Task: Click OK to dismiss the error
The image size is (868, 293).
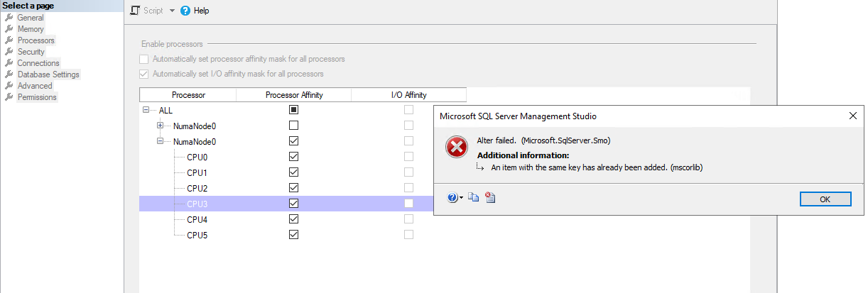Action: pos(825,199)
